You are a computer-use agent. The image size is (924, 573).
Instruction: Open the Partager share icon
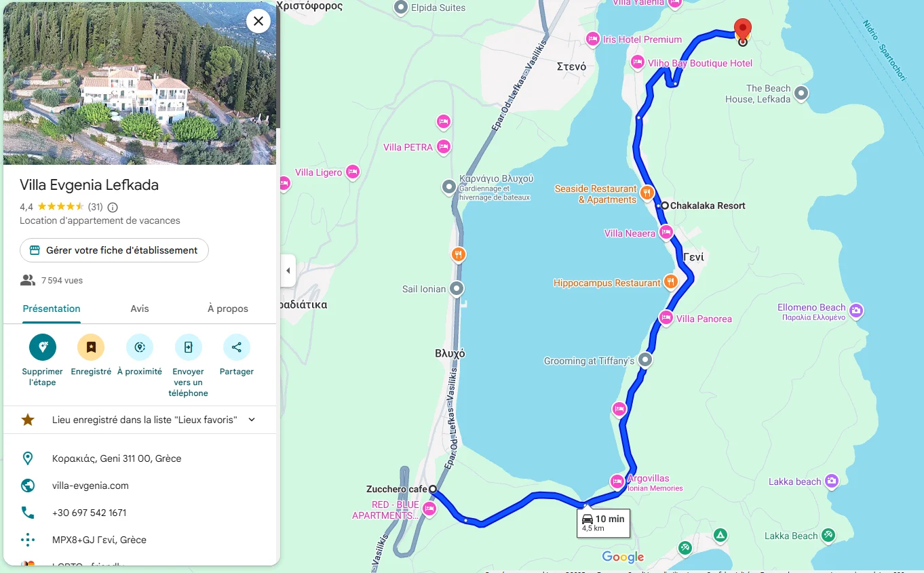point(237,347)
